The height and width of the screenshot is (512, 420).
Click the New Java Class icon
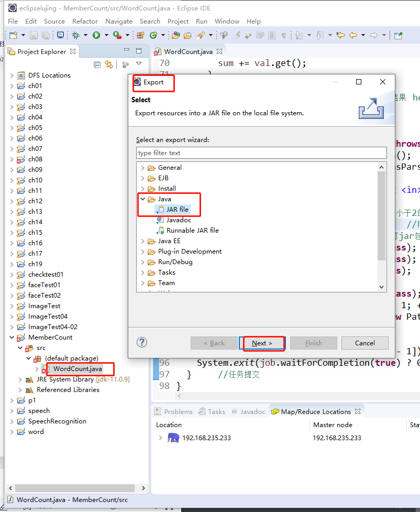click(x=153, y=35)
